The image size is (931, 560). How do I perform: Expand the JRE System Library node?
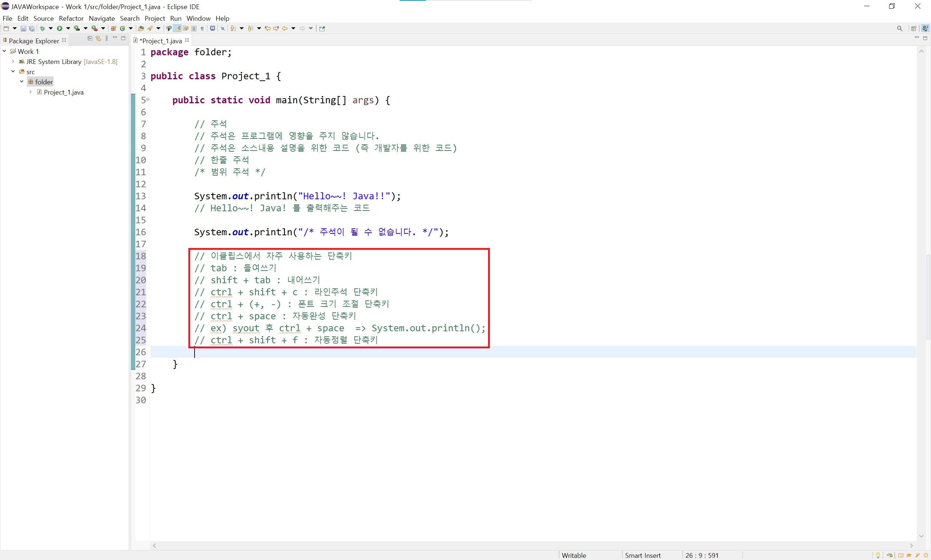click(x=13, y=61)
